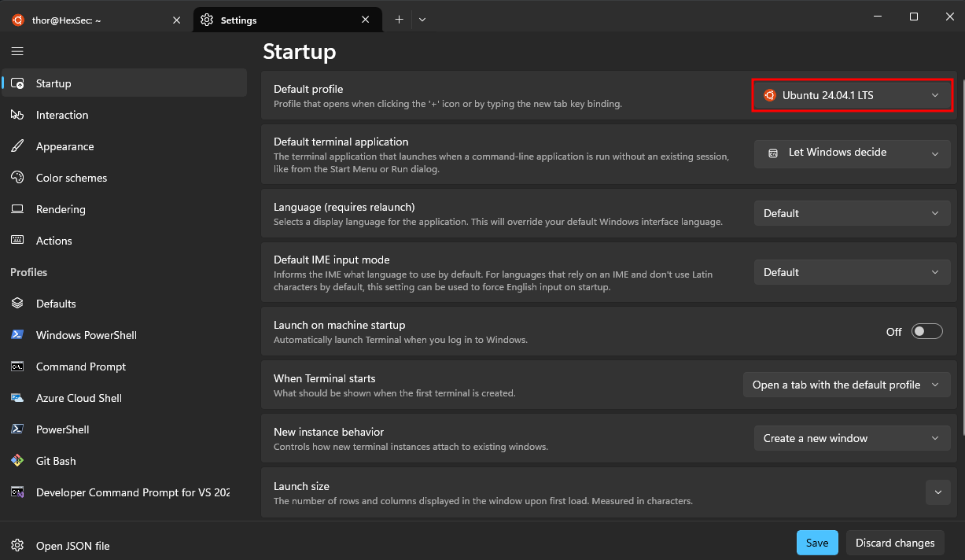
Task: Click Open JSON file
Action: coord(124,545)
